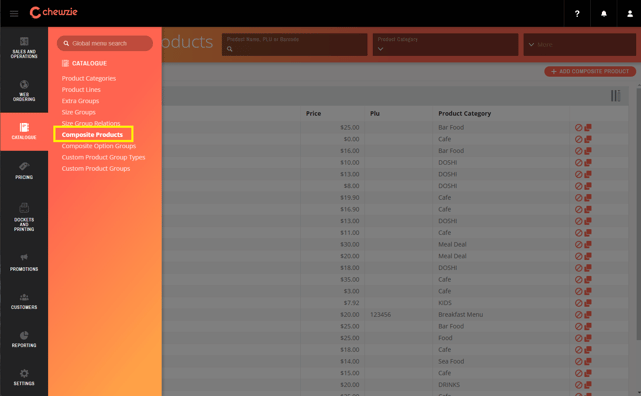Click copy icon for $19.90 Cafe row
This screenshot has width=641, height=396.
588,198
